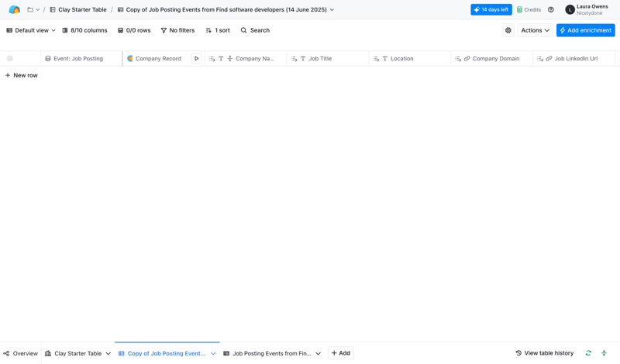Select the Company Domain column header
Image resolution: width=620 pixels, height=364 pixels.
click(x=492, y=59)
